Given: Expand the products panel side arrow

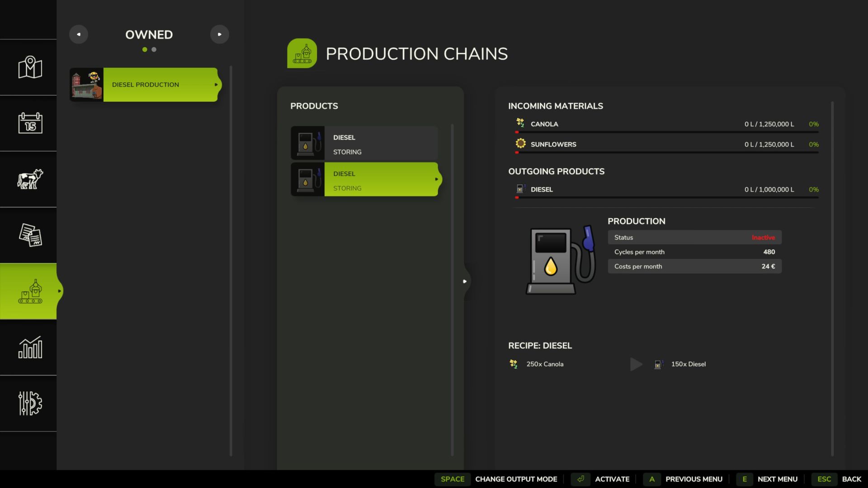Looking at the screenshot, I should (465, 282).
